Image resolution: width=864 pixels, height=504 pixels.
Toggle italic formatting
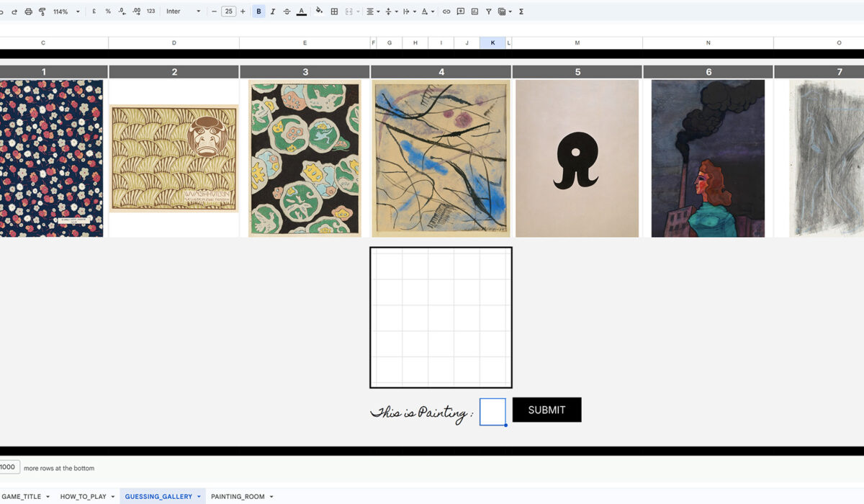[273, 12]
